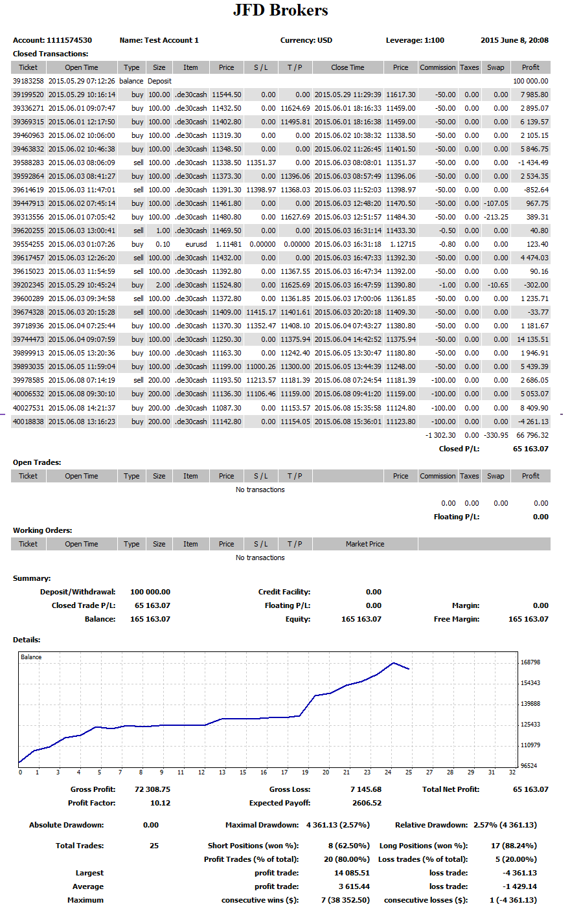Click the 'Total Trades:' label
Screen dimensions: 570x924
80,846
